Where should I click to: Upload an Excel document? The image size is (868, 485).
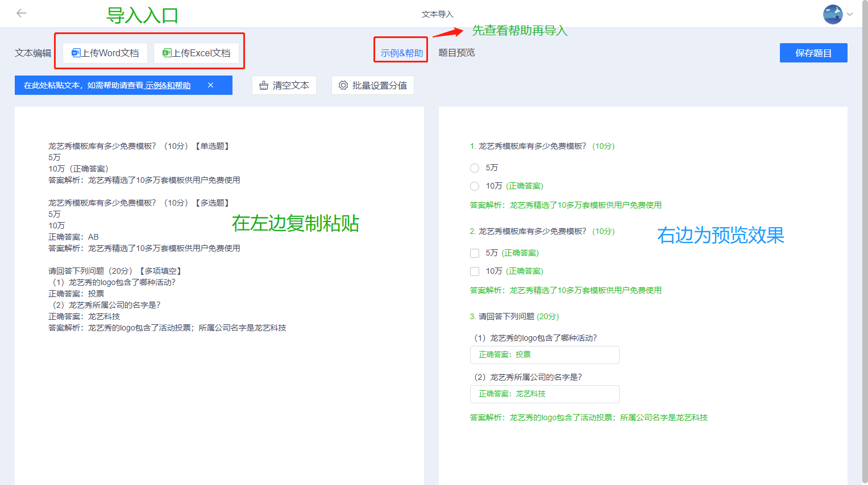pos(196,53)
